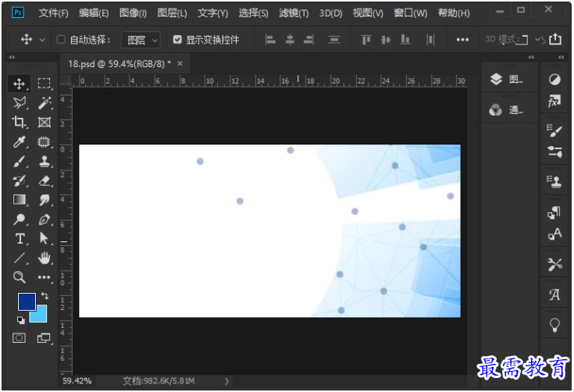Select the Eyedropper tool
Screen dimensions: 574x392
(19, 141)
